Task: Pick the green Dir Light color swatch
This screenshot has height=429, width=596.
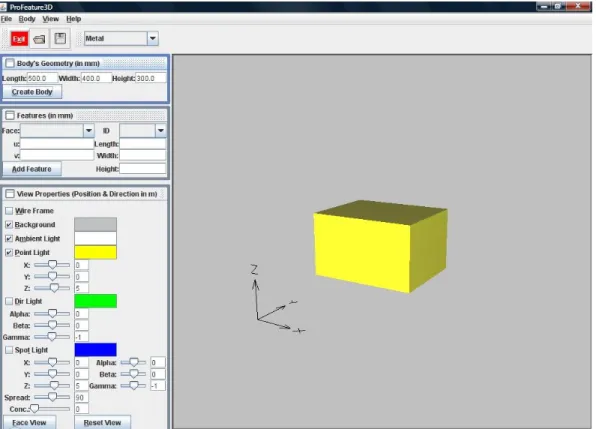Action: (95, 301)
